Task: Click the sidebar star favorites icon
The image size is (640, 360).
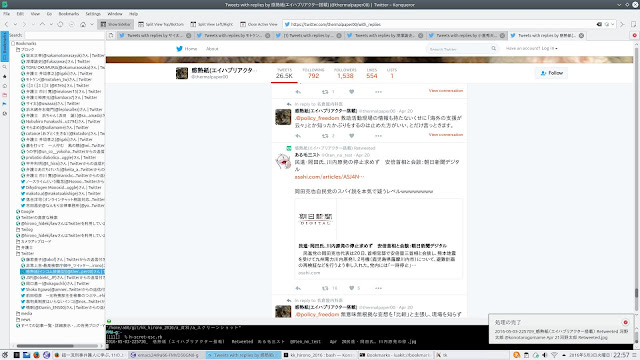Action: [4, 76]
